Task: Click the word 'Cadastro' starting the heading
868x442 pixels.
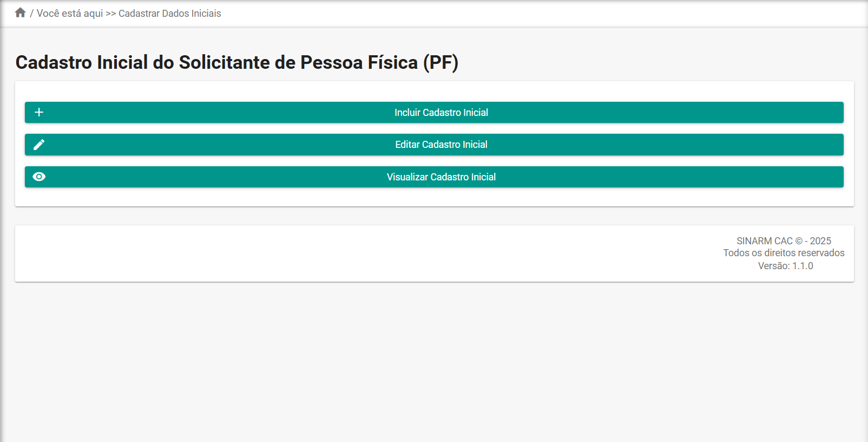Action: 54,62
